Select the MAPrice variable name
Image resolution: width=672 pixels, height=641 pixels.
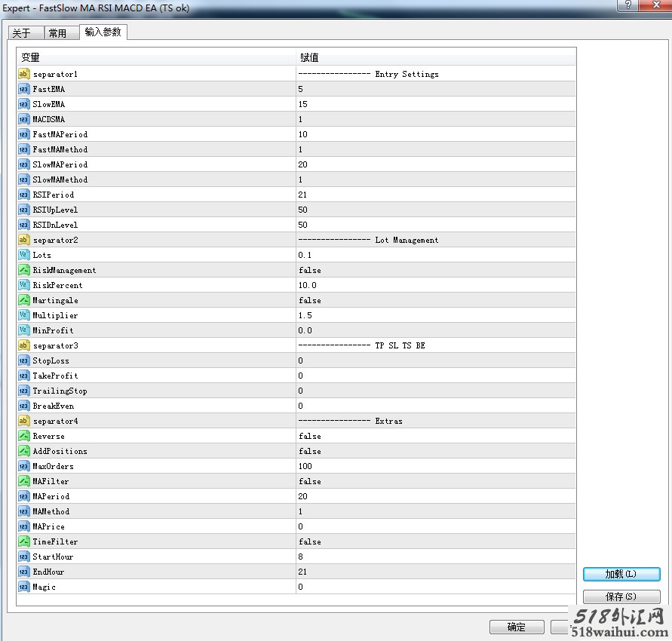coord(49,526)
